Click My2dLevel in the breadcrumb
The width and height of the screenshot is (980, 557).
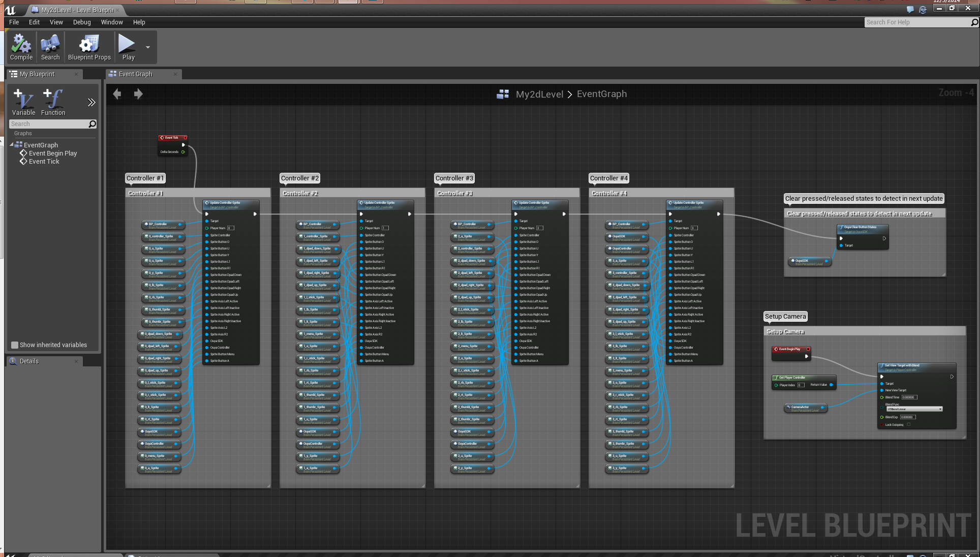click(539, 95)
